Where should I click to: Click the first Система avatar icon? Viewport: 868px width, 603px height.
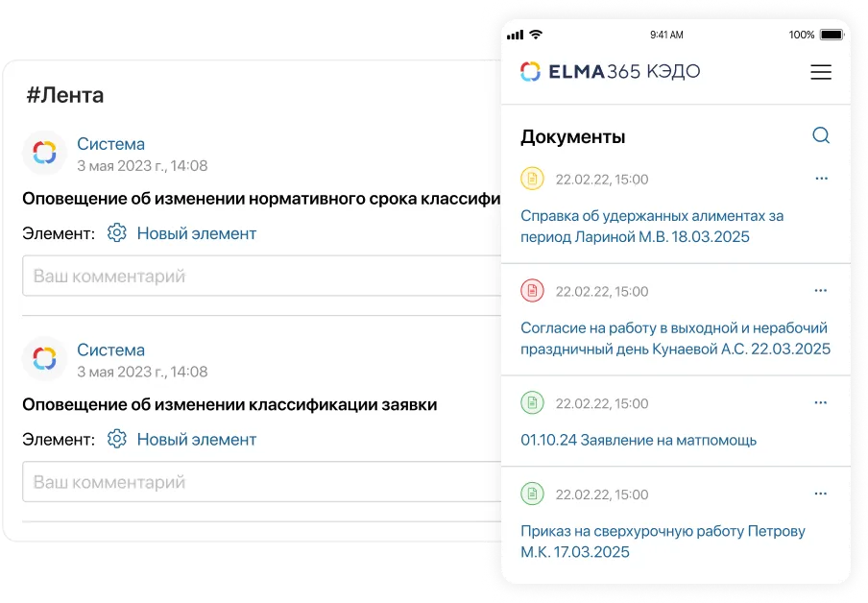44,153
